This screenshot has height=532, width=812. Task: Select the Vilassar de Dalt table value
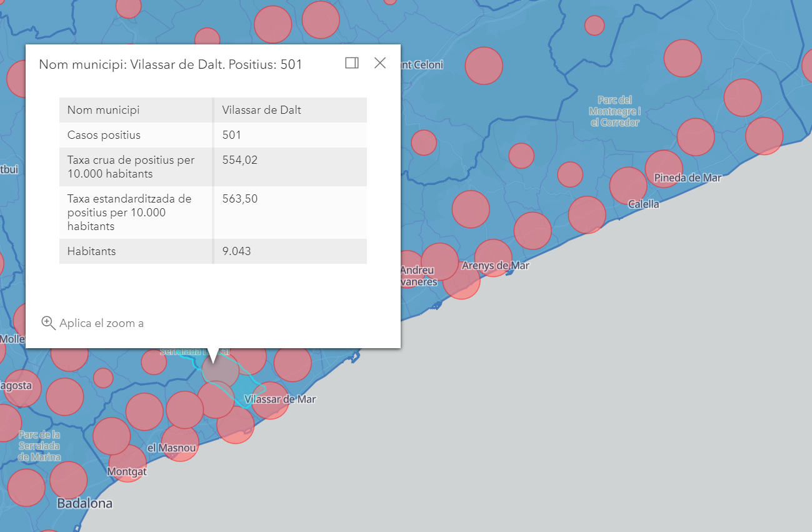262,110
